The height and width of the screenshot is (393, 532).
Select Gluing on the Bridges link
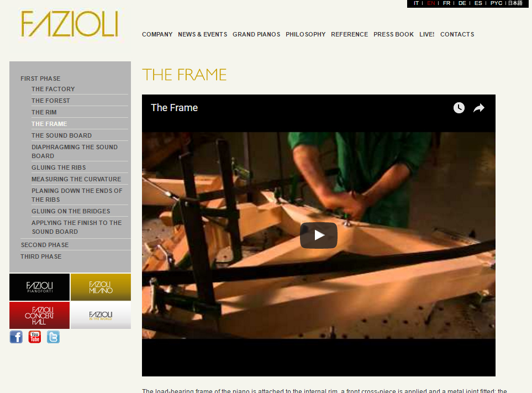pos(71,211)
